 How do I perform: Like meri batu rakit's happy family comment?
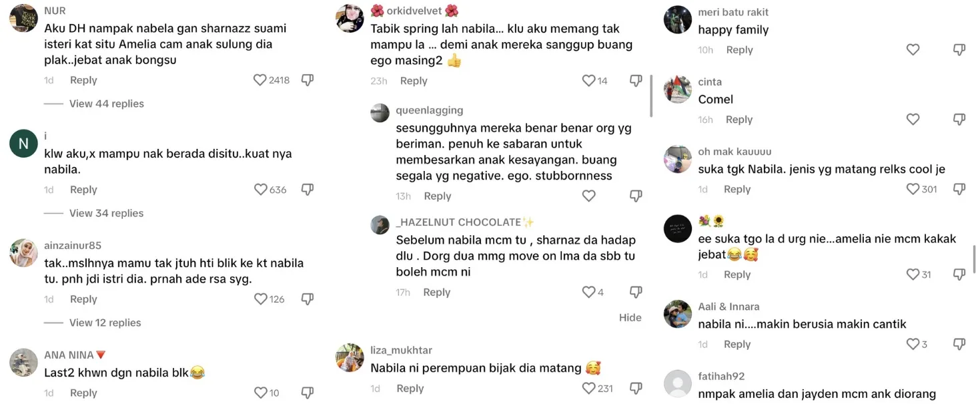point(913,49)
